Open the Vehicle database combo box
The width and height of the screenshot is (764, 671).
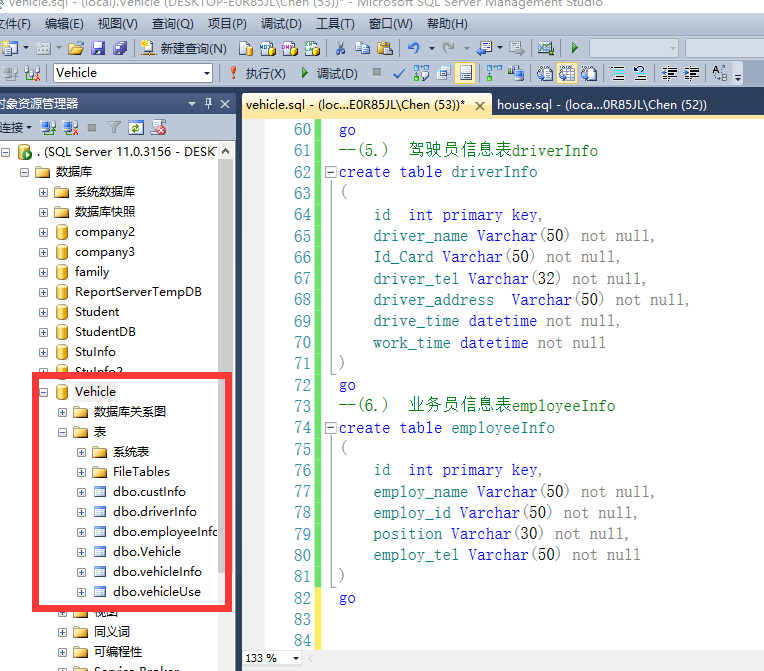pos(133,73)
